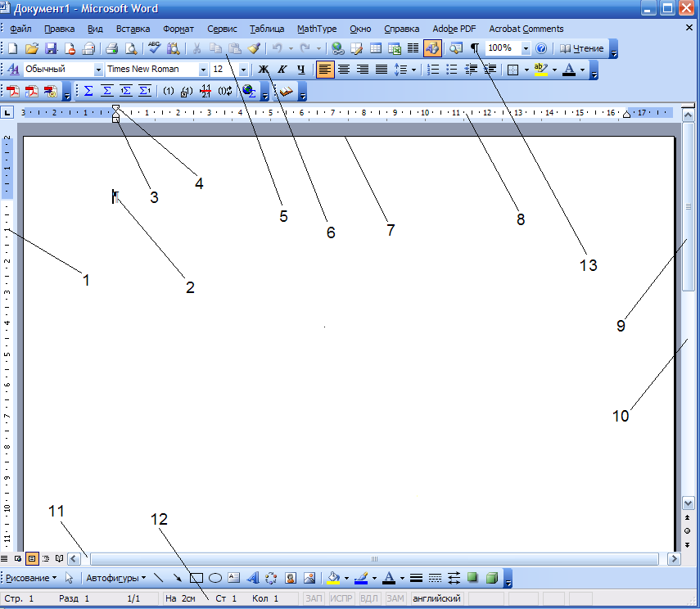Viewport: 700px width, 609px height.
Task: Insert Excel worksheet icon
Action: (x=395, y=48)
